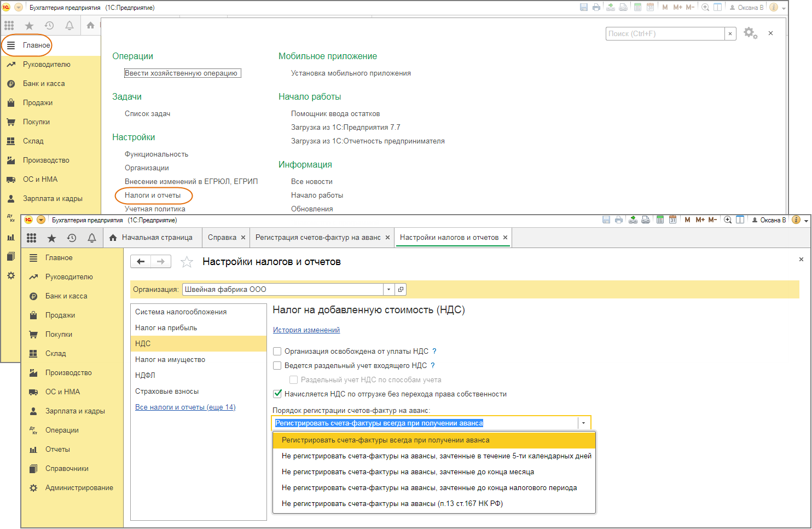Viewport: 812px width, 529px height.
Task: Enable Ведется раздельный учет входящего НДС
Action: (277, 366)
